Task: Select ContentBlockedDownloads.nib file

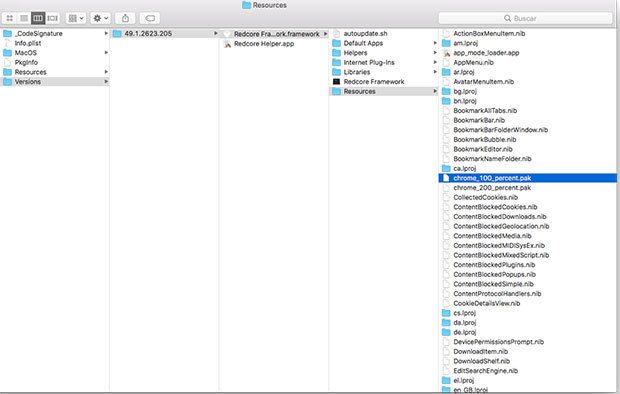Action: click(528, 216)
